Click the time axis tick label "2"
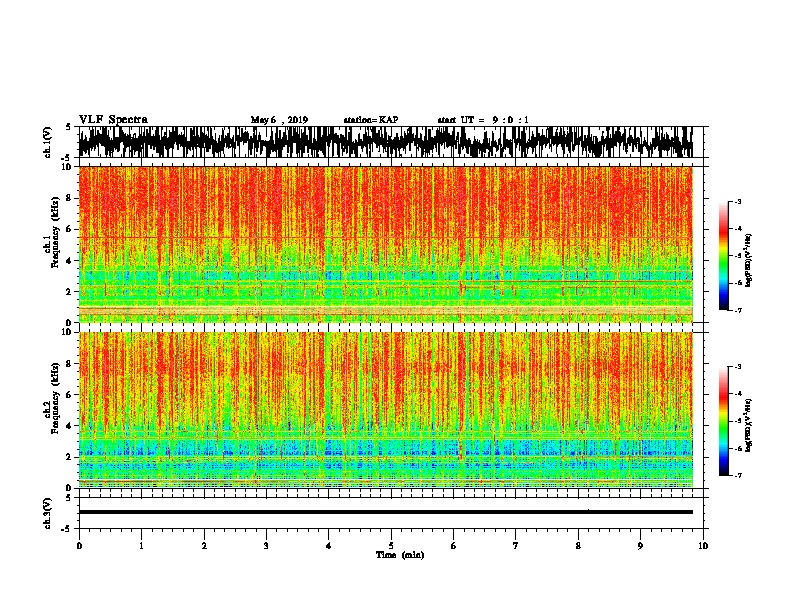 (204, 546)
